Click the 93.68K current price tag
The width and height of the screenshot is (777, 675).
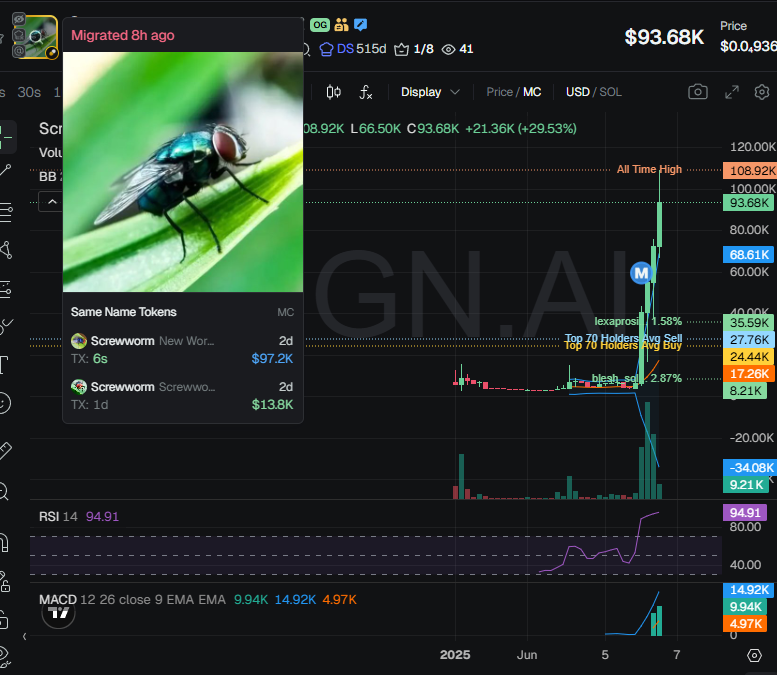point(749,203)
